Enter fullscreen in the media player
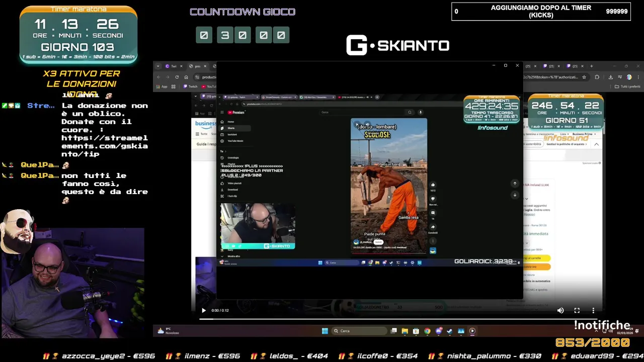The height and width of the screenshot is (362, 644). [x=577, y=310]
